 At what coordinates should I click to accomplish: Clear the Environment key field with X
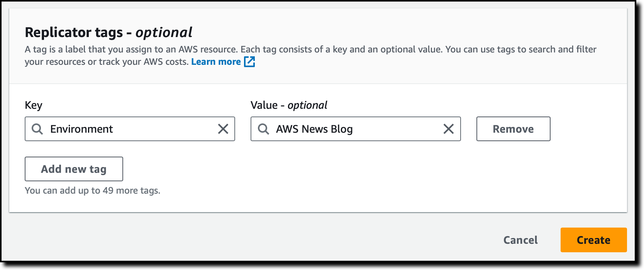(x=223, y=129)
